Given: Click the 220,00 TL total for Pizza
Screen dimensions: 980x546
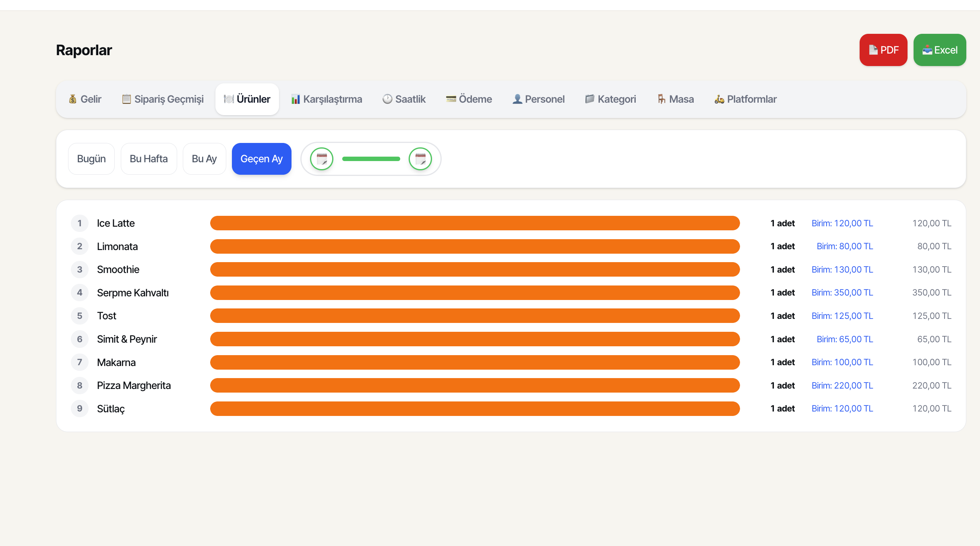Looking at the screenshot, I should pyautogui.click(x=932, y=385).
